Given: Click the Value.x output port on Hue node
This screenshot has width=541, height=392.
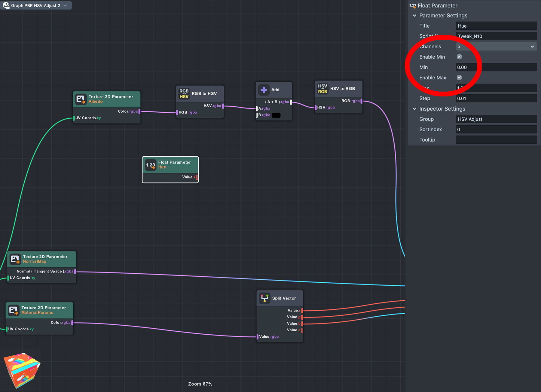Looking at the screenshot, I should click(x=197, y=177).
